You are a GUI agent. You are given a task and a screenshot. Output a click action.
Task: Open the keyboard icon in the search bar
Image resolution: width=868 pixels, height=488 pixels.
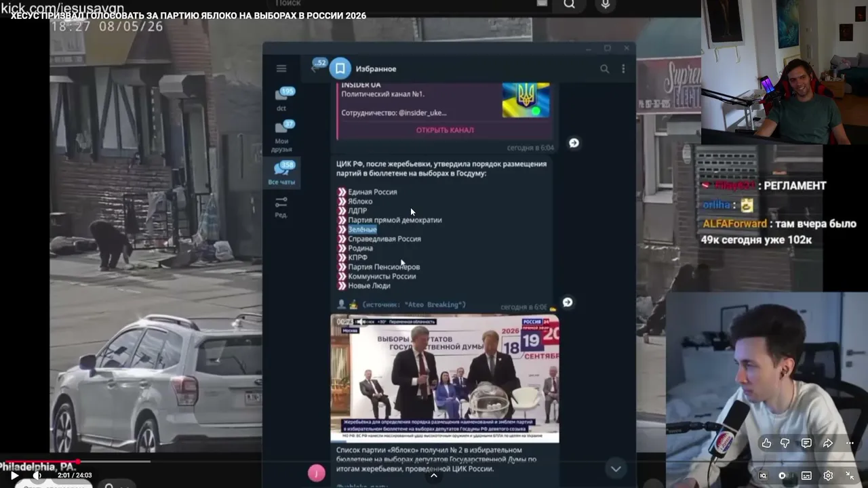[542, 3]
